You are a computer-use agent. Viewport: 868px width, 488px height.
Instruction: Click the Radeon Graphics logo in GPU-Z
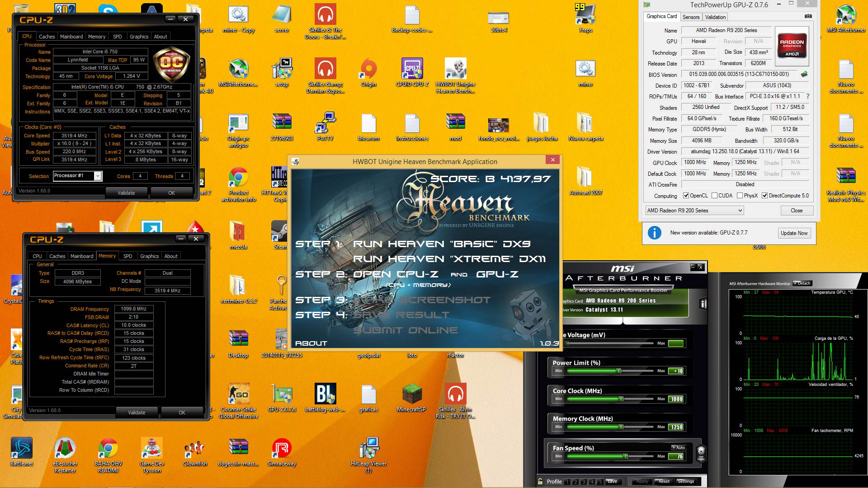coord(792,45)
